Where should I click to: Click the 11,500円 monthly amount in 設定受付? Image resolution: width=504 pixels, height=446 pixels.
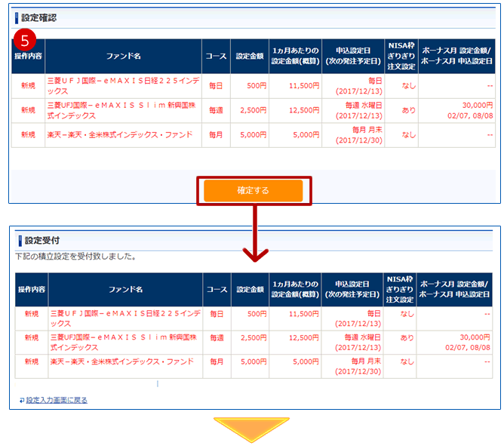point(304,314)
